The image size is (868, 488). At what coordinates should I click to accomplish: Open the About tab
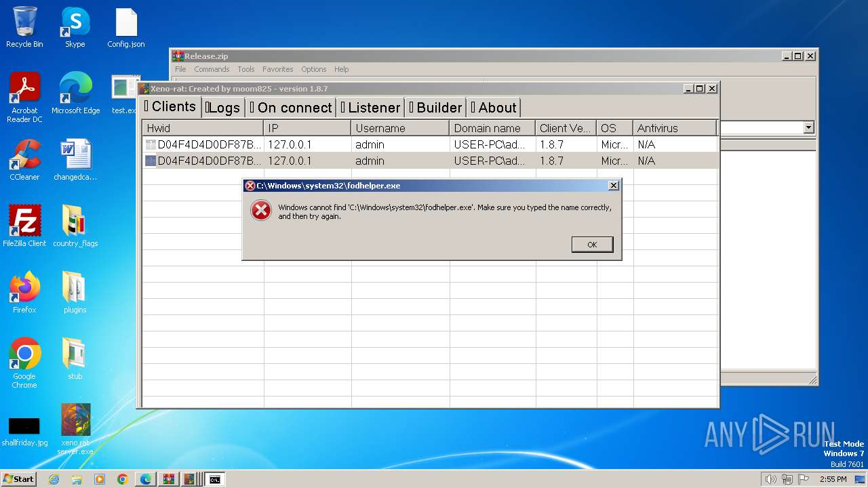tap(494, 107)
